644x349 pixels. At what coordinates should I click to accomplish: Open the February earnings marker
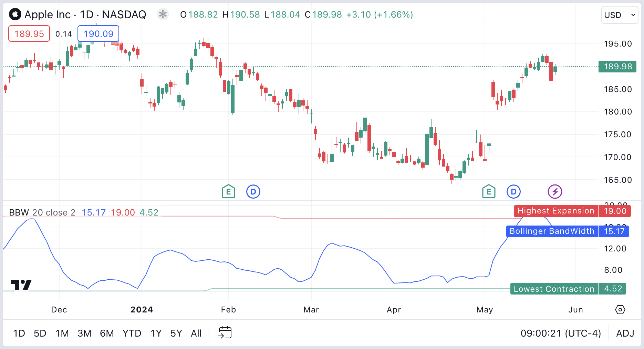pyautogui.click(x=228, y=191)
